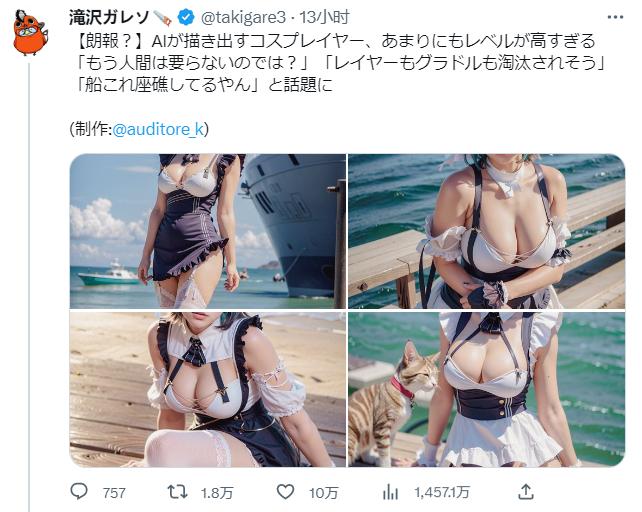Like the tweet with heart icon

(285, 492)
